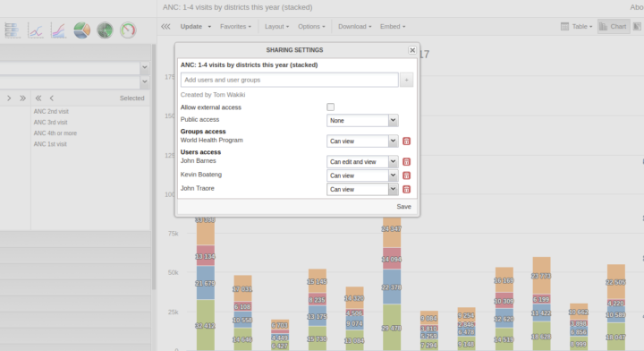
Task: Open the Public access dropdown
Action: [x=362, y=120]
